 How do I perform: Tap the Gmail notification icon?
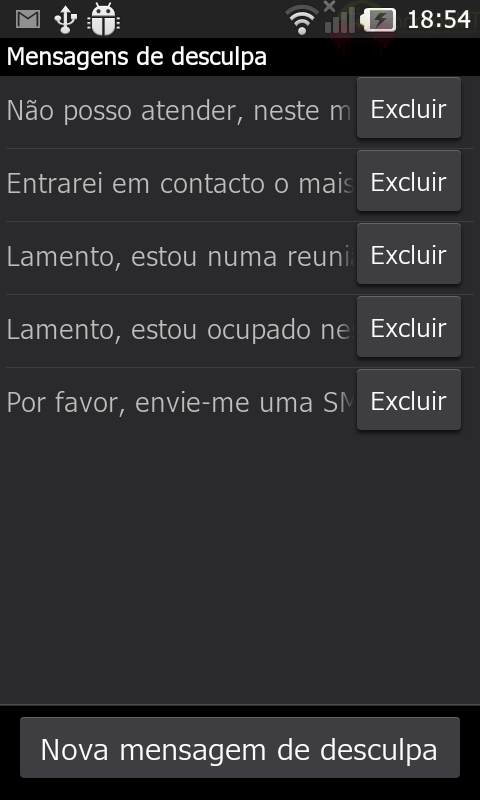28,19
